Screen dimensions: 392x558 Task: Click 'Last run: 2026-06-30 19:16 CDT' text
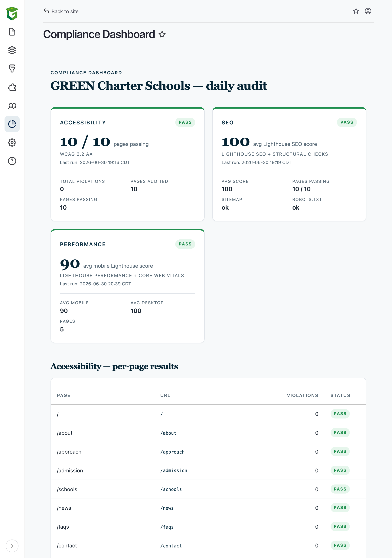[95, 162]
